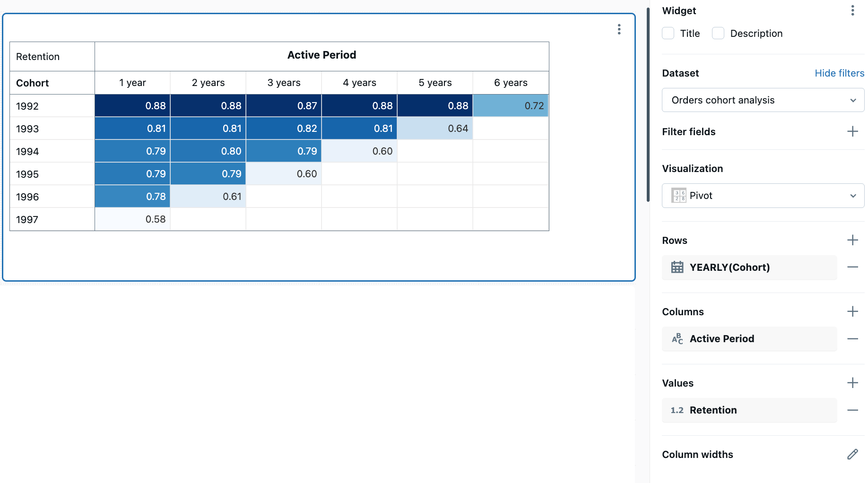Viewport: 868px width, 483px height.
Task: Click the ABC text-type icon on Active Period
Action: pyautogui.click(x=677, y=339)
